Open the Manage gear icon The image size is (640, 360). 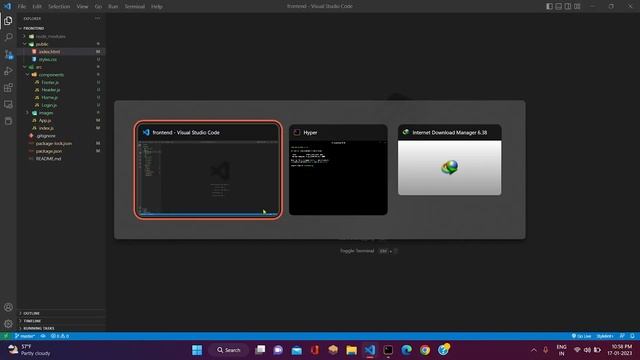pyautogui.click(x=8, y=324)
